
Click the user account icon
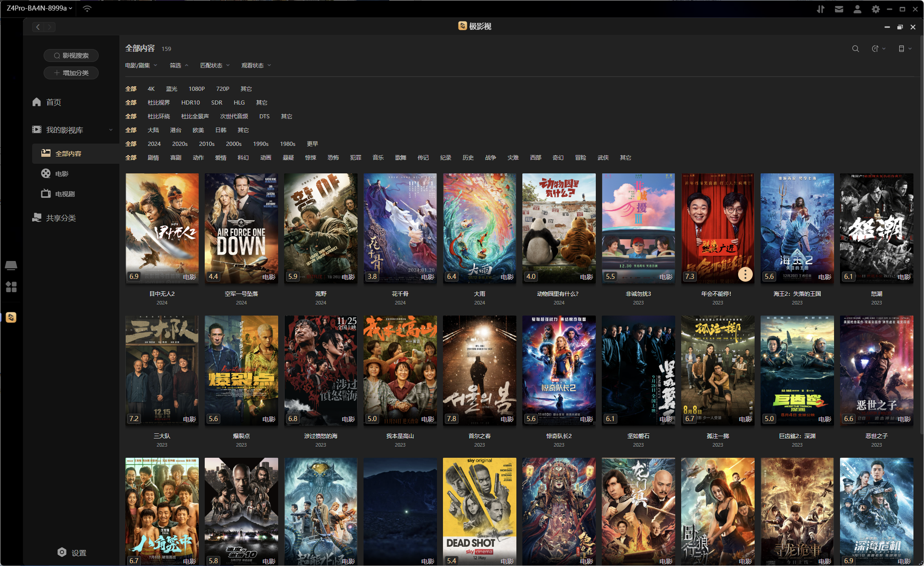(x=857, y=9)
